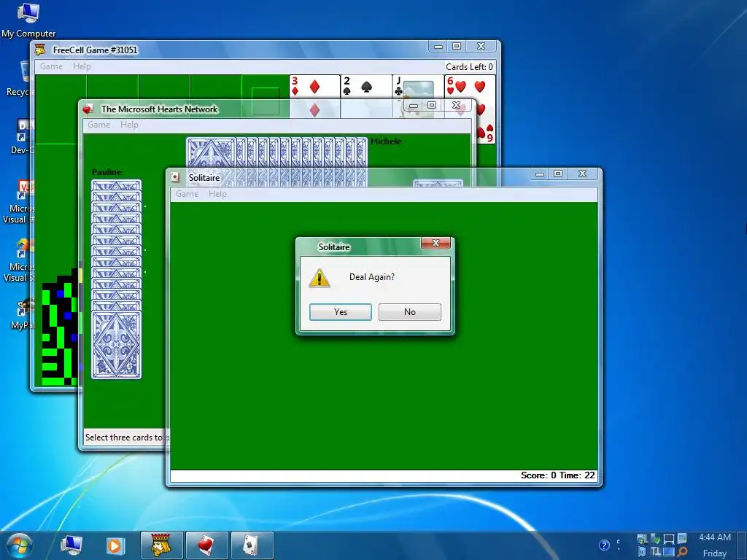Click the green checkmark tray icon

656,539
